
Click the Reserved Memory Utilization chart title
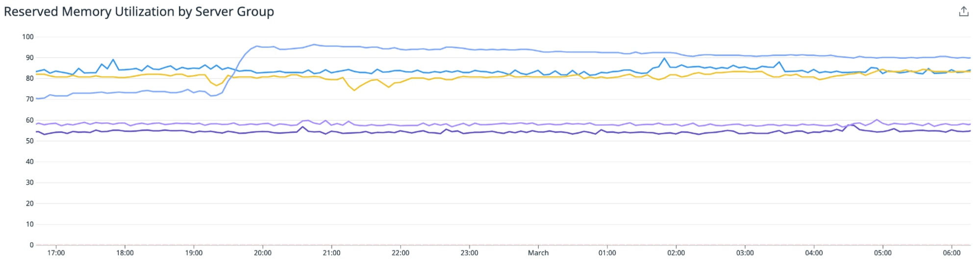139,12
